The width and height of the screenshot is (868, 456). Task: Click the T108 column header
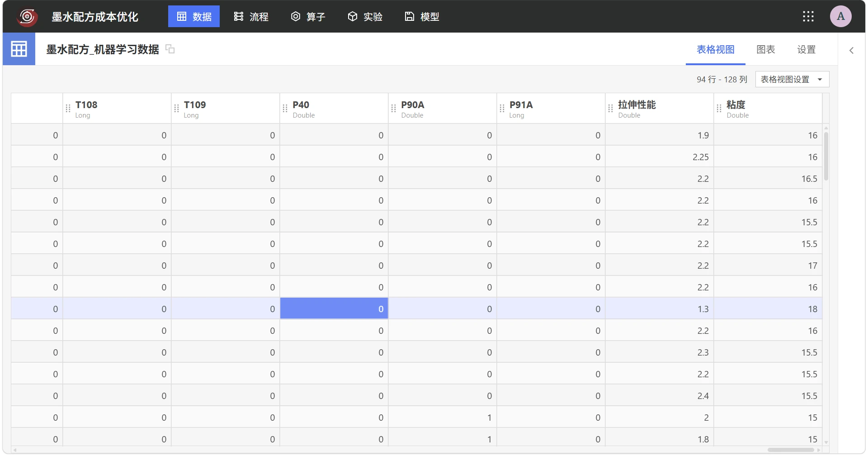click(117, 109)
